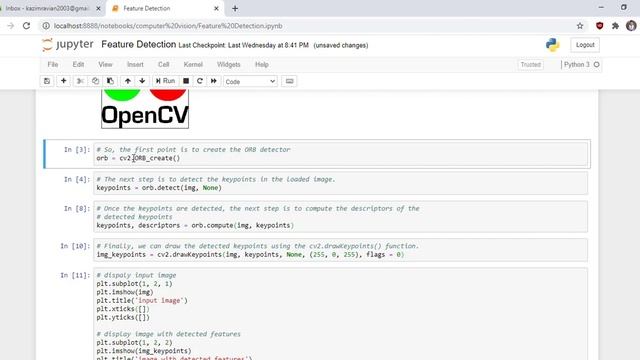
Task: Open cell type dropdown showing Code
Action: (250, 82)
